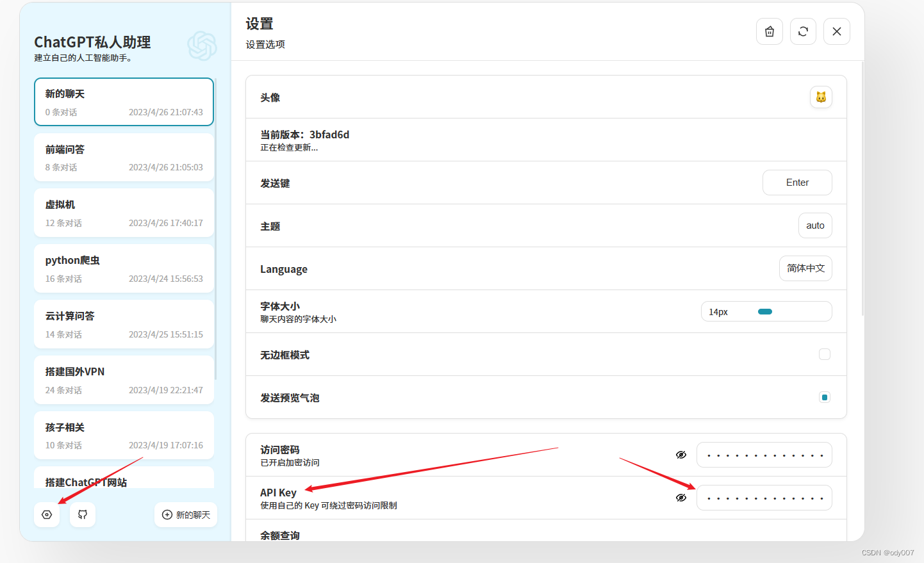Close the settings panel with X
Image resolution: width=924 pixels, height=563 pixels.
point(837,31)
